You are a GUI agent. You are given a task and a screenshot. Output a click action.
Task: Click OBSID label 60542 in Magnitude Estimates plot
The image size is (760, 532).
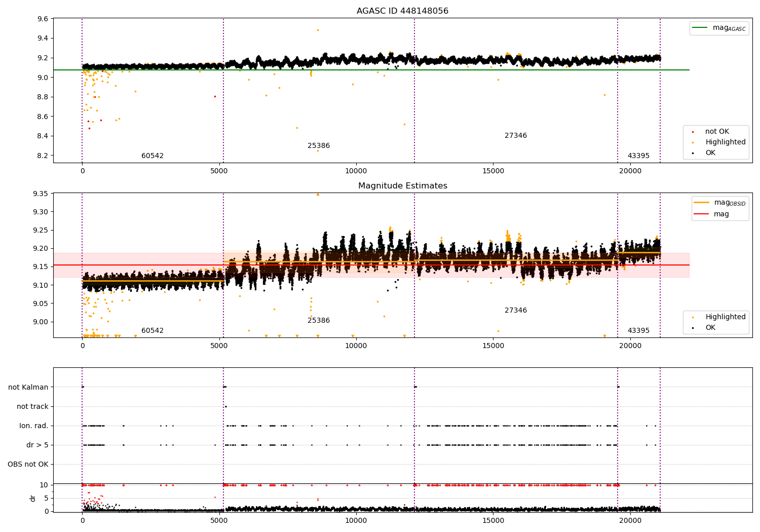click(153, 331)
